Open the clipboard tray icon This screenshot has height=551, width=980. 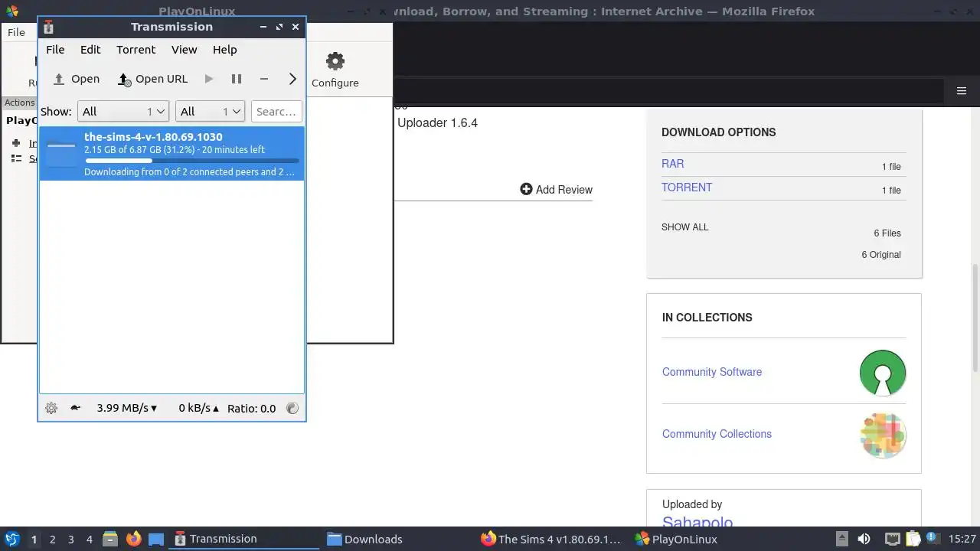[x=913, y=540]
